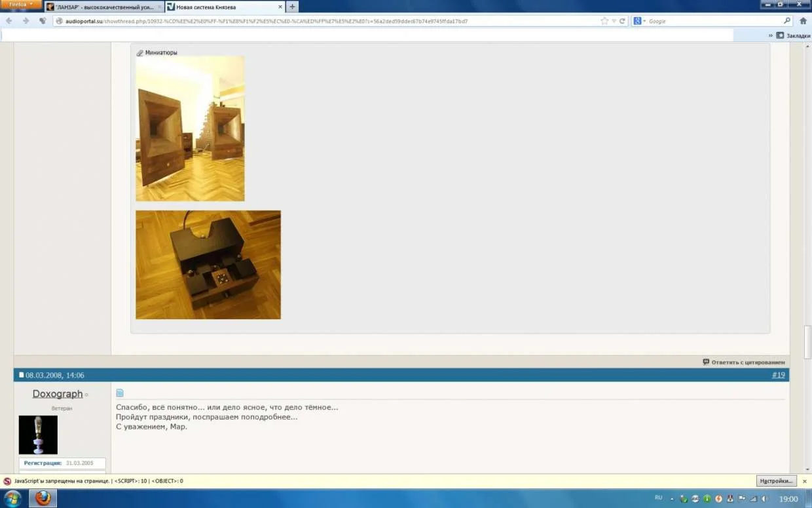Click the site identity globe icon
This screenshot has height=508, width=812.
pos(59,21)
